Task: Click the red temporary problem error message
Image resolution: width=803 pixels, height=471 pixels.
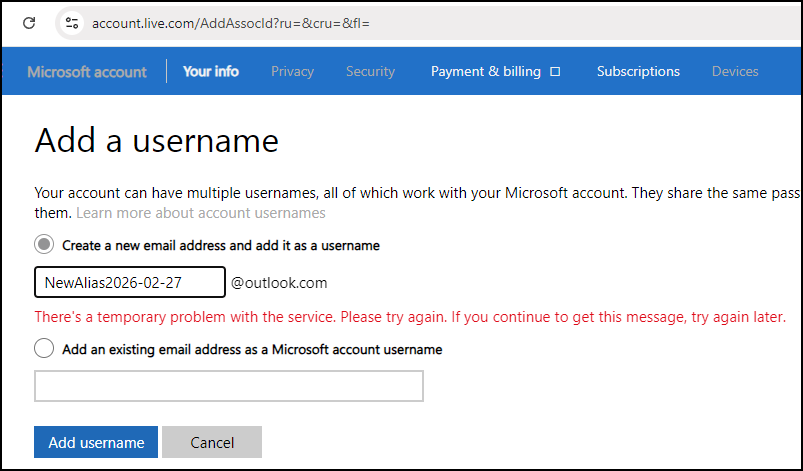Action: click(x=410, y=317)
